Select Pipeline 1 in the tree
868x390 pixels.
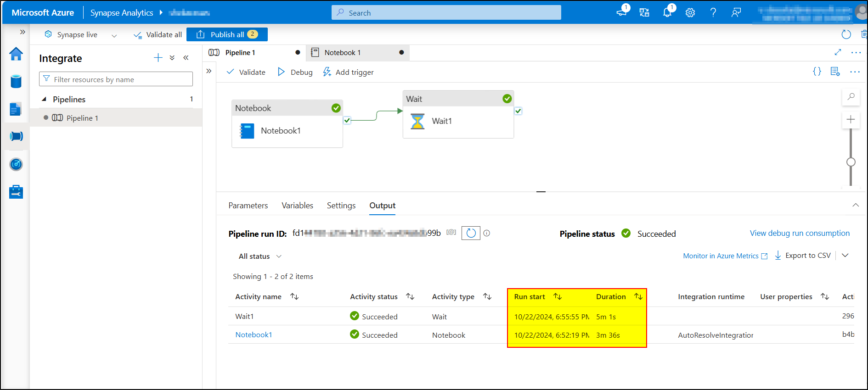pos(116,118)
